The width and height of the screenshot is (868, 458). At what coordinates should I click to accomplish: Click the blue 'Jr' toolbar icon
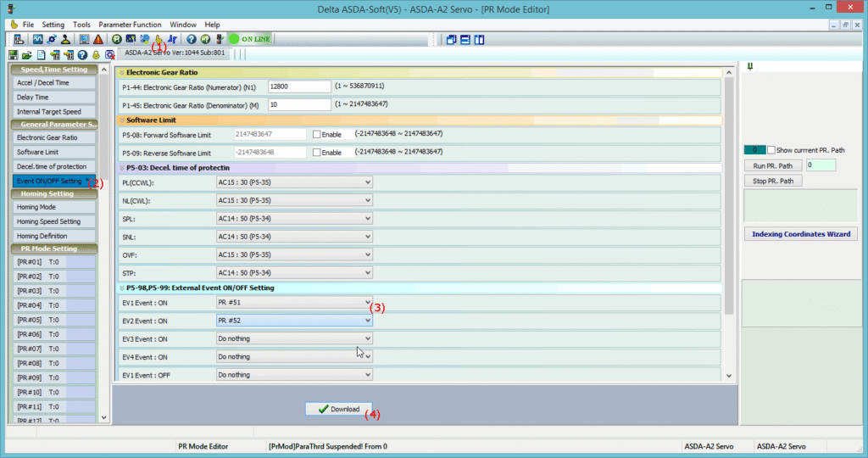172,39
